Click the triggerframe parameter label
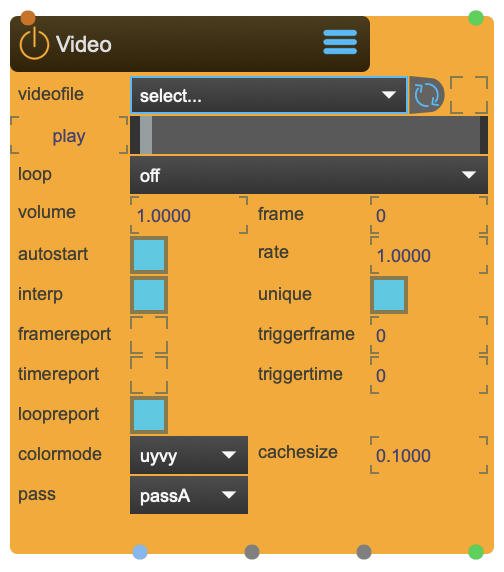 click(x=306, y=335)
